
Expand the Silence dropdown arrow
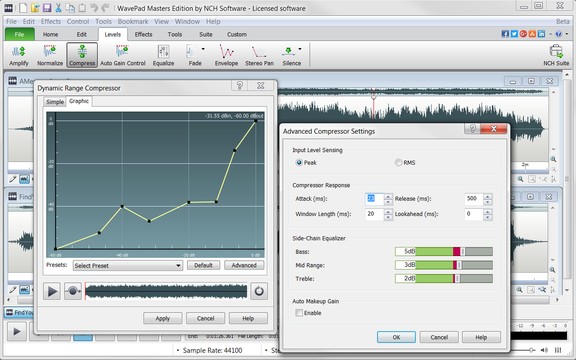click(x=300, y=49)
